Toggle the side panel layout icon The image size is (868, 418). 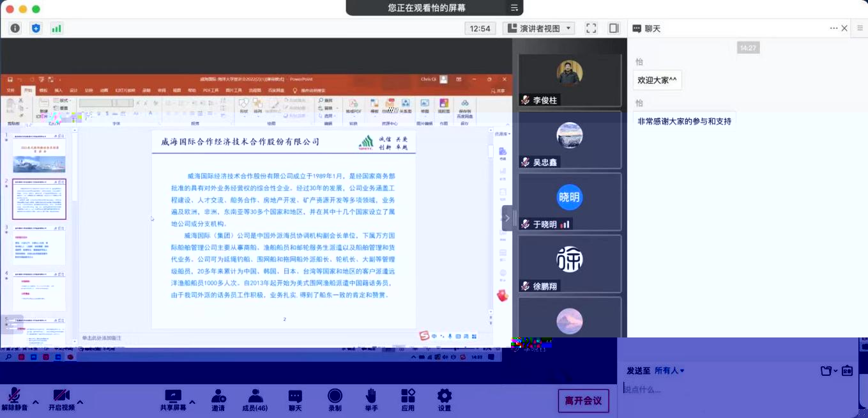point(614,28)
